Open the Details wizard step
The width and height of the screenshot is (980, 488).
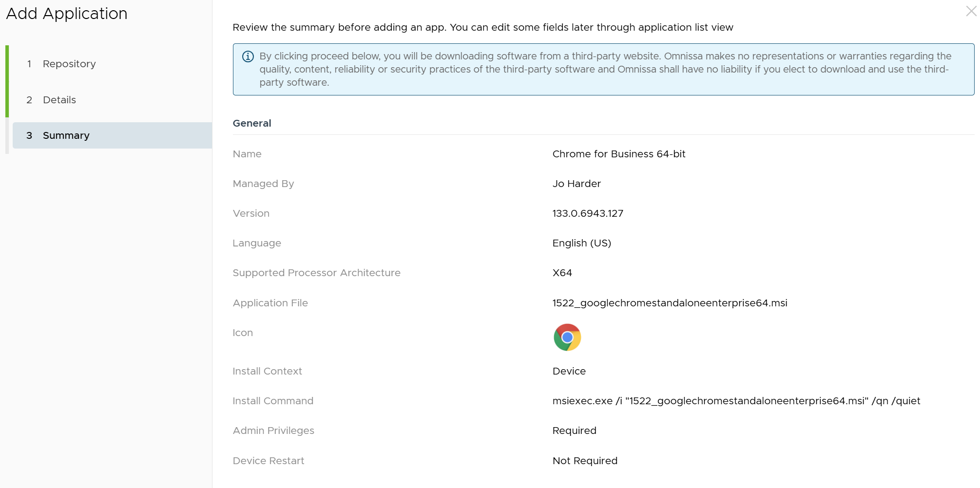pos(59,100)
